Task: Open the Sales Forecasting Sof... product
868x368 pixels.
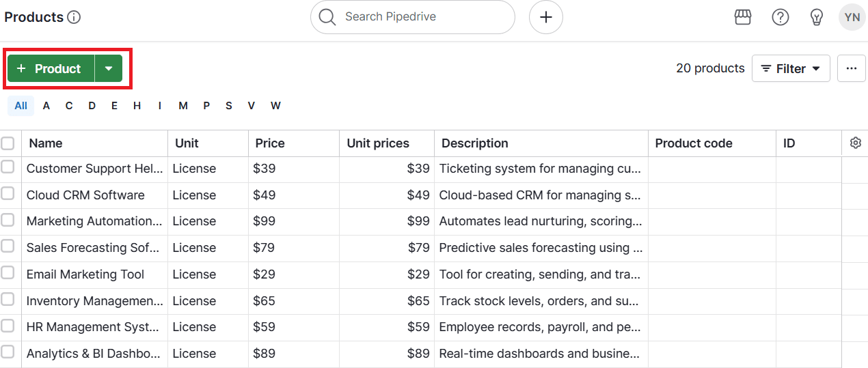Action: pyautogui.click(x=93, y=248)
